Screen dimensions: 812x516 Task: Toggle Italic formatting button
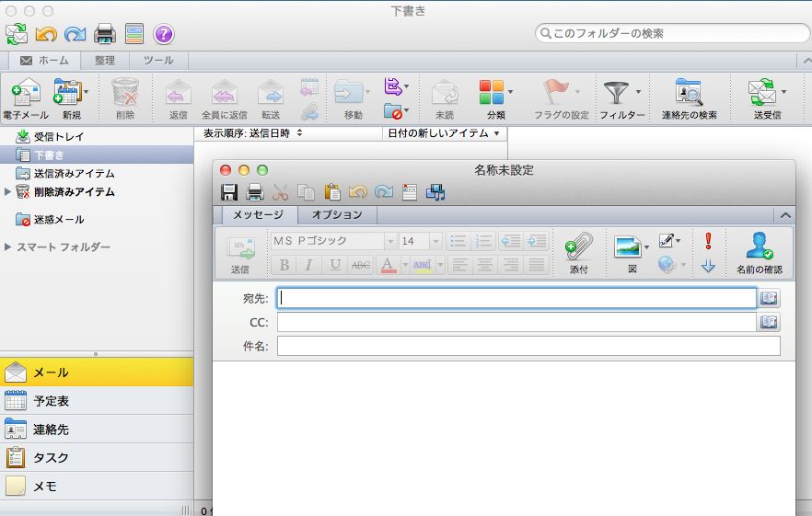point(308,265)
